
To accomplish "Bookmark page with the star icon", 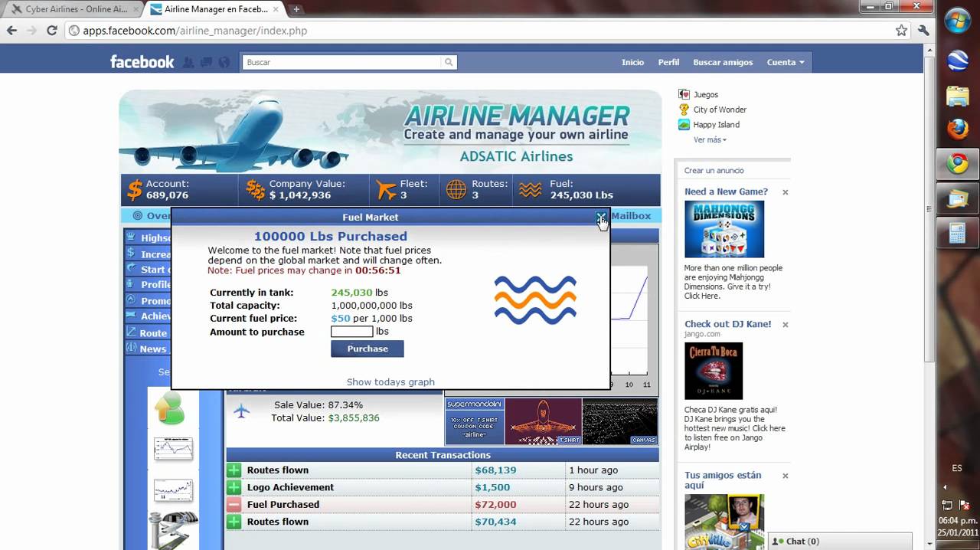I will [901, 31].
